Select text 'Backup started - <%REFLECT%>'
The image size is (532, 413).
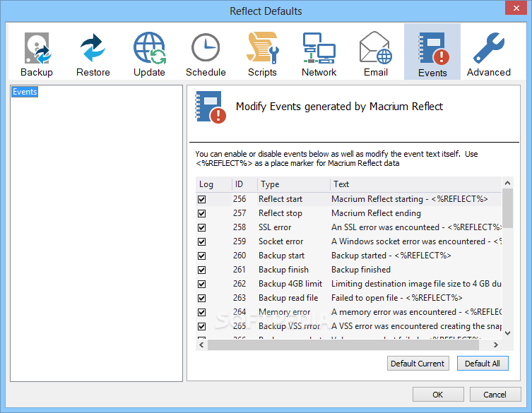click(391, 256)
